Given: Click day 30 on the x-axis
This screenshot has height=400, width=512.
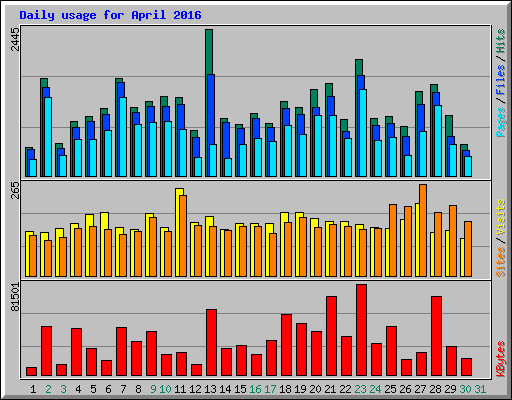Looking at the screenshot, I should pos(465,389).
